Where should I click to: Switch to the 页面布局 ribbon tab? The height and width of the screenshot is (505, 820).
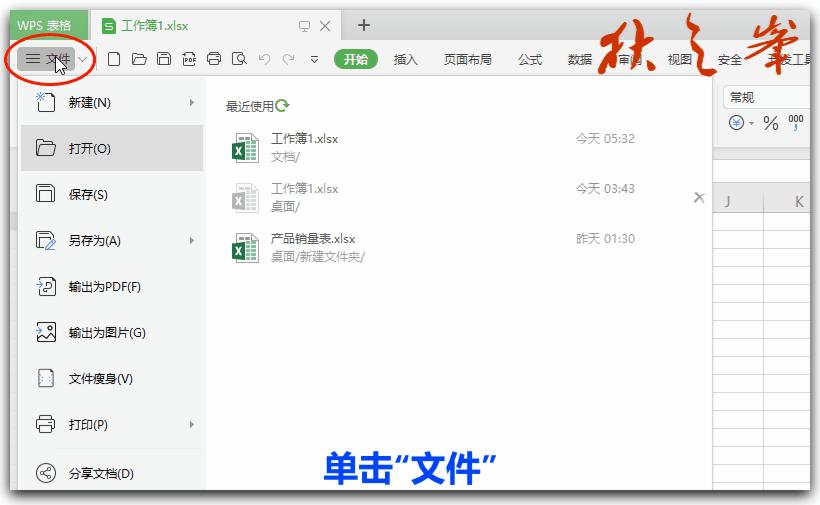point(468,60)
